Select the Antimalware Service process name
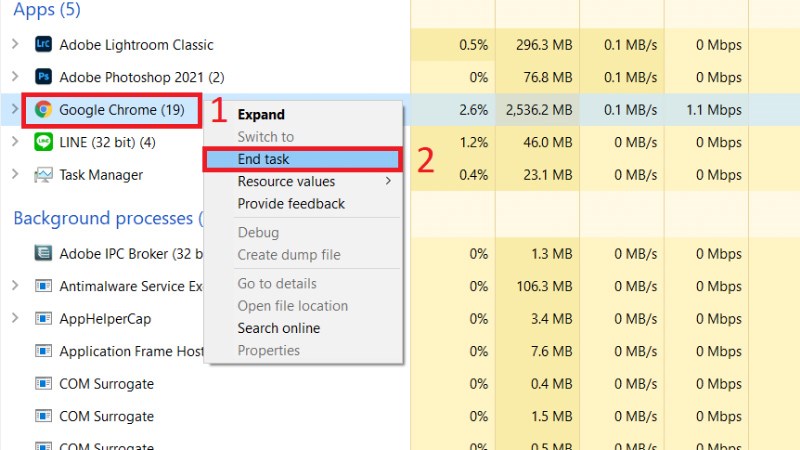The image size is (800, 450). pos(131,286)
